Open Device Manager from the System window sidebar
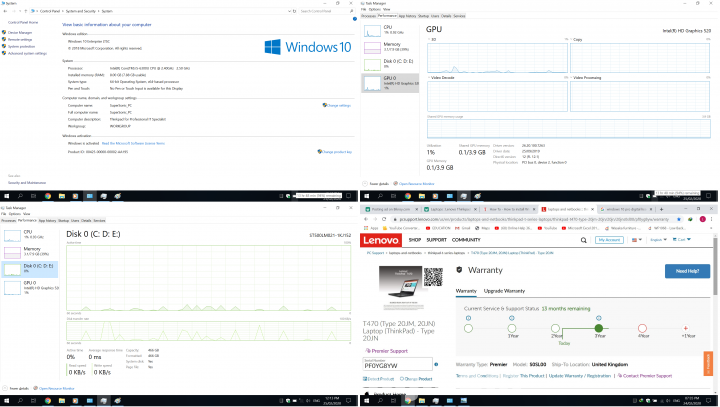Image resolution: width=720 pixels, height=407 pixels. (x=20, y=33)
